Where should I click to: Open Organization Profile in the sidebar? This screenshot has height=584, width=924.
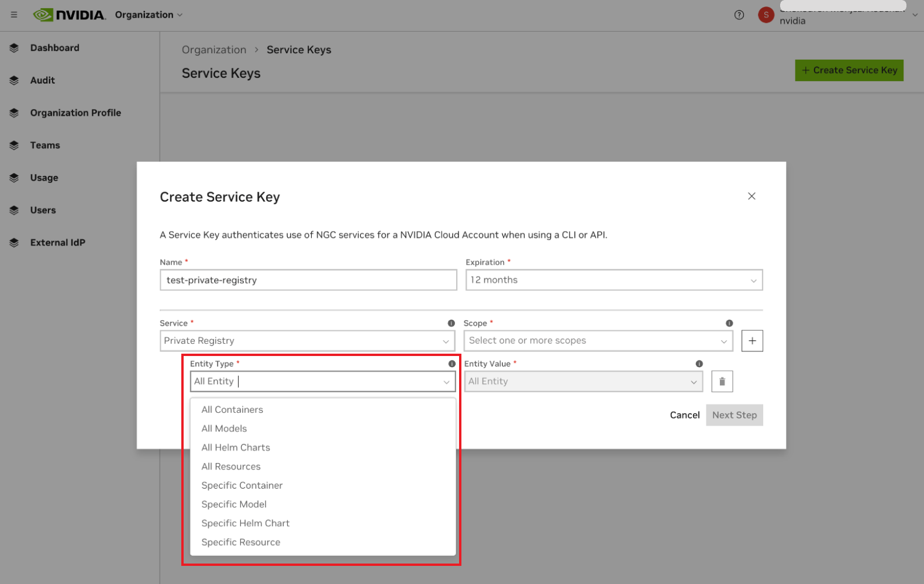pos(76,113)
